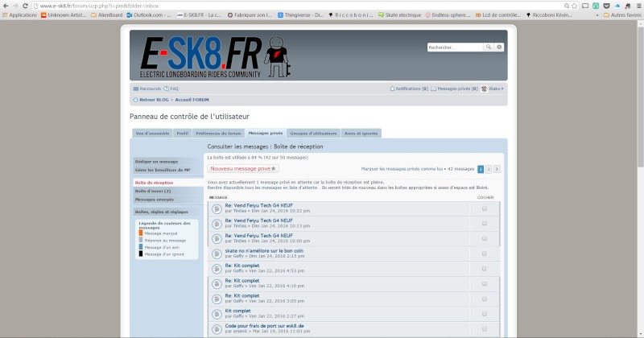644x338 pixels.
Task: Open the FAQ link
Action: click(x=171, y=89)
